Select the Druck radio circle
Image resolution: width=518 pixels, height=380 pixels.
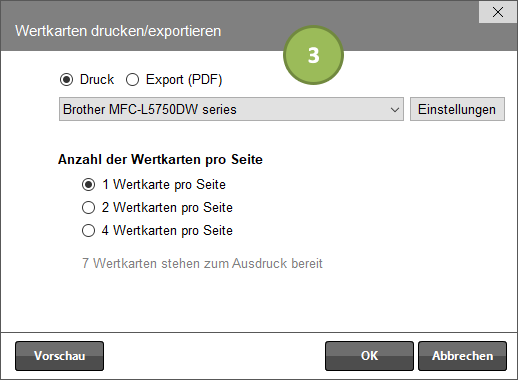tap(66, 80)
